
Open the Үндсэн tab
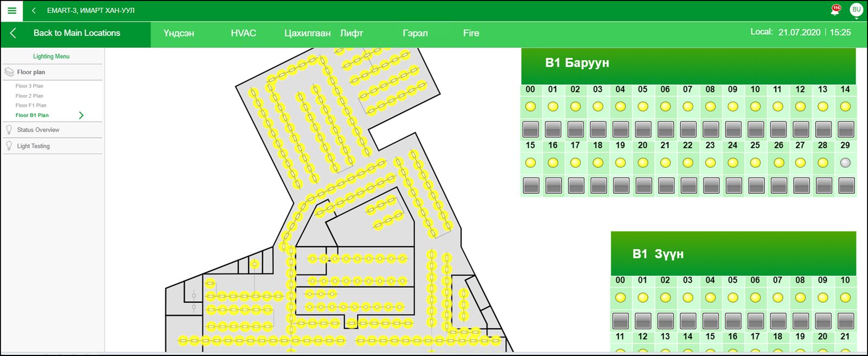coord(179,33)
